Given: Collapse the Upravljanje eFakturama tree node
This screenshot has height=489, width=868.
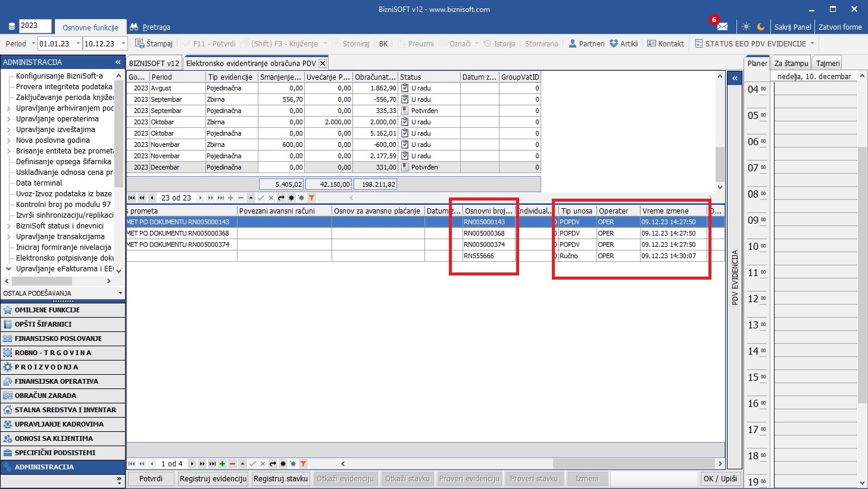Looking at the screenshot, I should [x=8, y=269].
